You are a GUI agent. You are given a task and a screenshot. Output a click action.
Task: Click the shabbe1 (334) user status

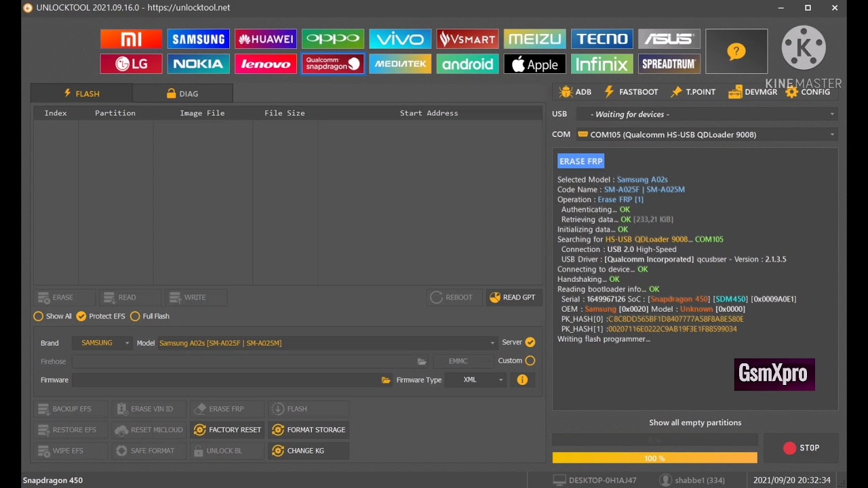pos(692,481)
